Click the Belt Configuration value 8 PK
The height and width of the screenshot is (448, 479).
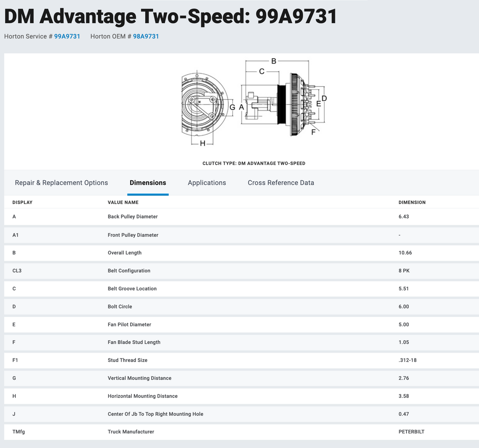(x=404, y=271)
